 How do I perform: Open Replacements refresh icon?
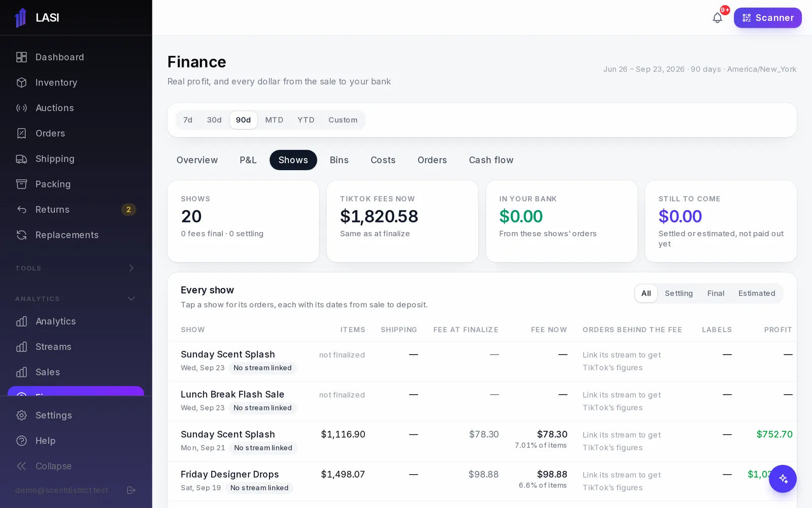click(21, 235)
